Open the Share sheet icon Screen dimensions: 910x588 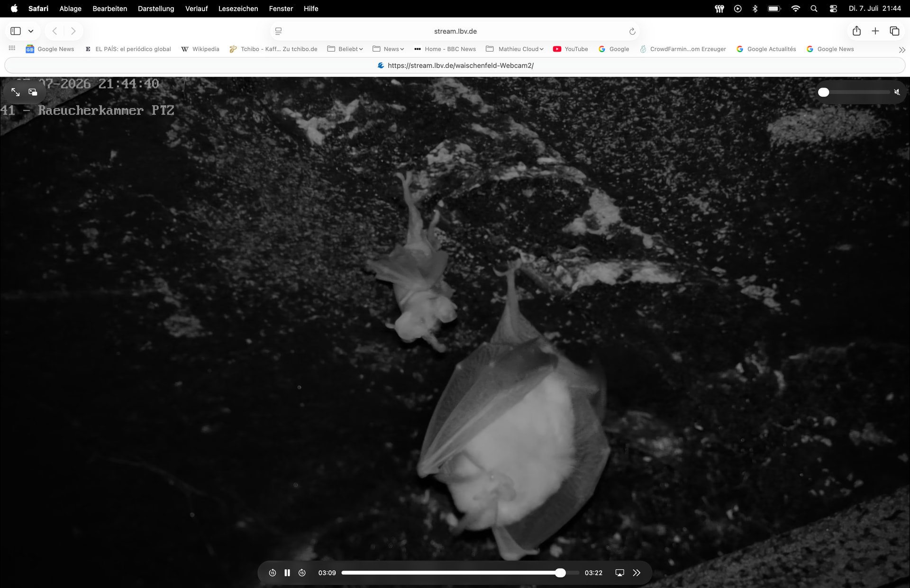click(856, 31)
